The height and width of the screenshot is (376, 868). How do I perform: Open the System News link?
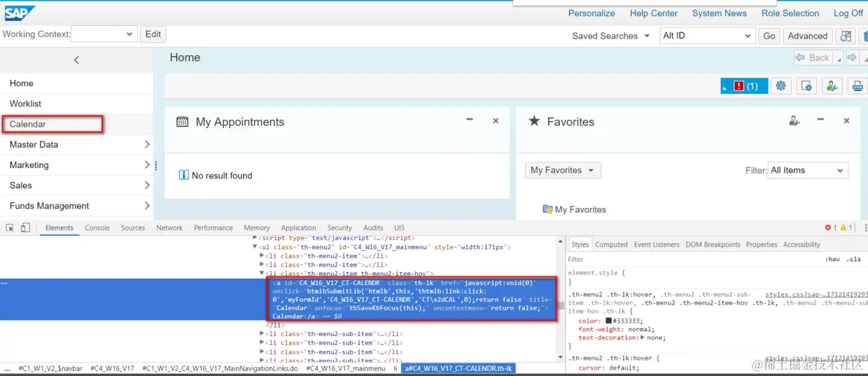pyautogui.click(x=720, y=13)
